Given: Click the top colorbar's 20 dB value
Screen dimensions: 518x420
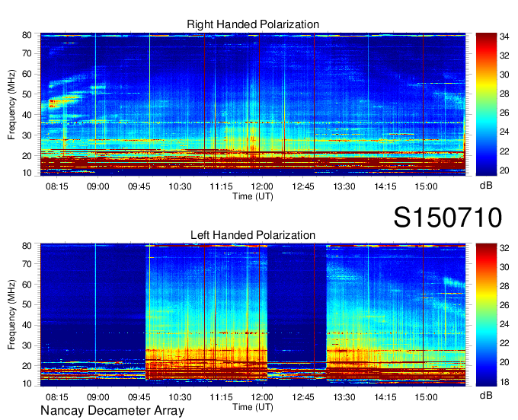Looking at the screenshot, I should tap(504, 170).
